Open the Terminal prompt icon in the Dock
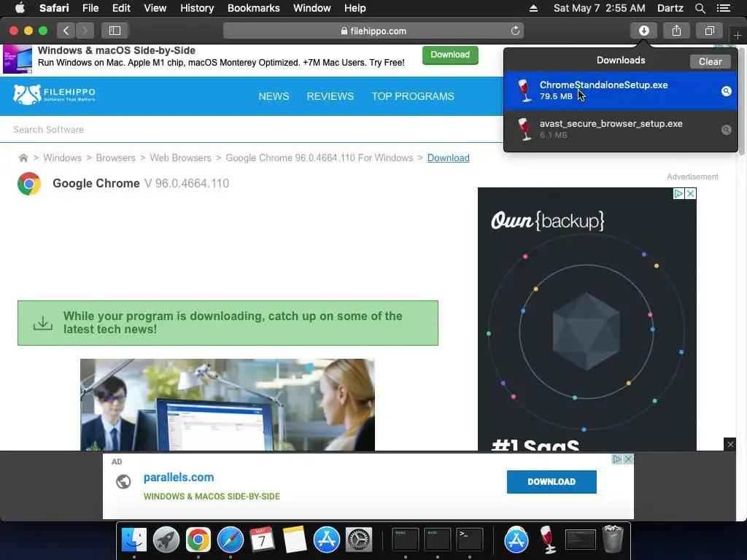747x560 pixels. tap(469, 540)
